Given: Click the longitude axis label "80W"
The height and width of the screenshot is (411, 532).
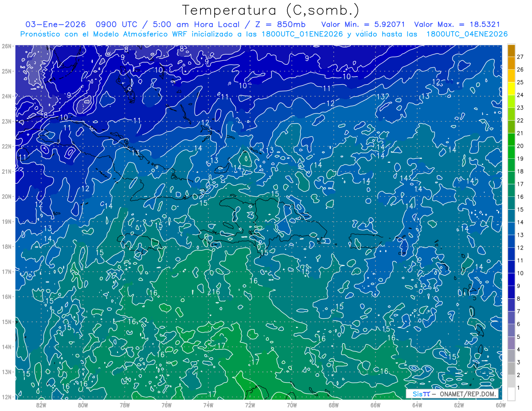Looking at the screenshot, I should (x=83, y=405).
